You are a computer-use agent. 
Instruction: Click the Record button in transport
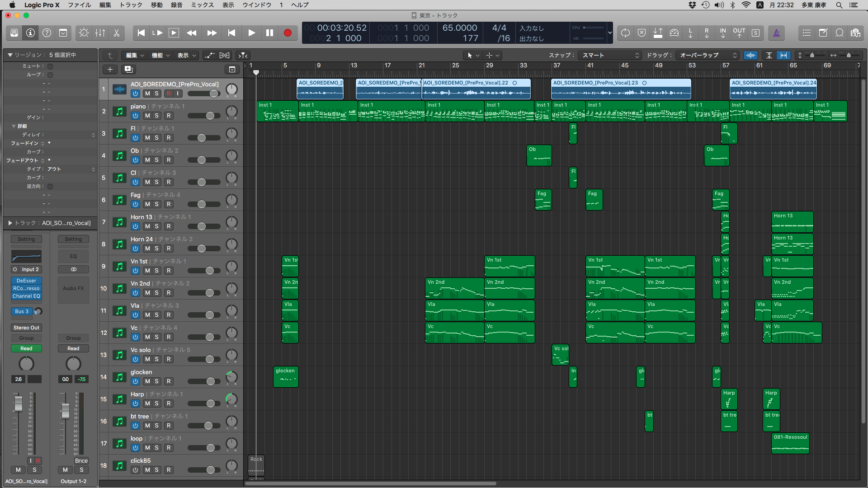(x=288, y=33)
